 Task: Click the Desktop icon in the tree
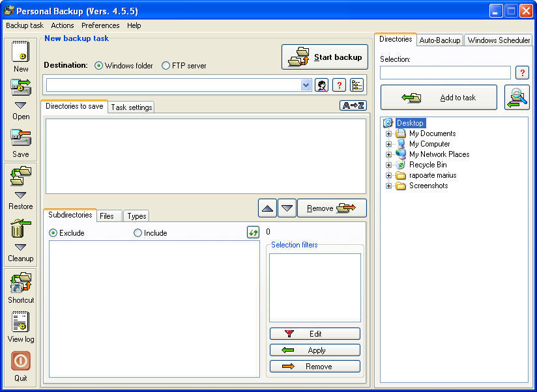(x=388, y=123)
